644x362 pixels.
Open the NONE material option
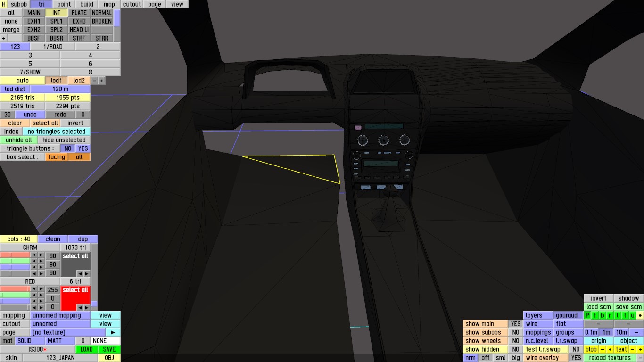(x=106, y=341)
